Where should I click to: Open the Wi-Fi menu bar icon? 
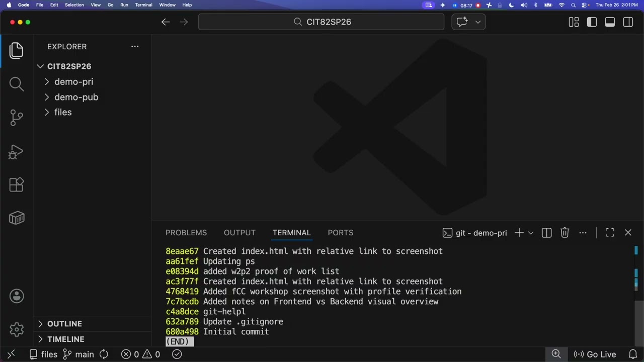[561, 5]
